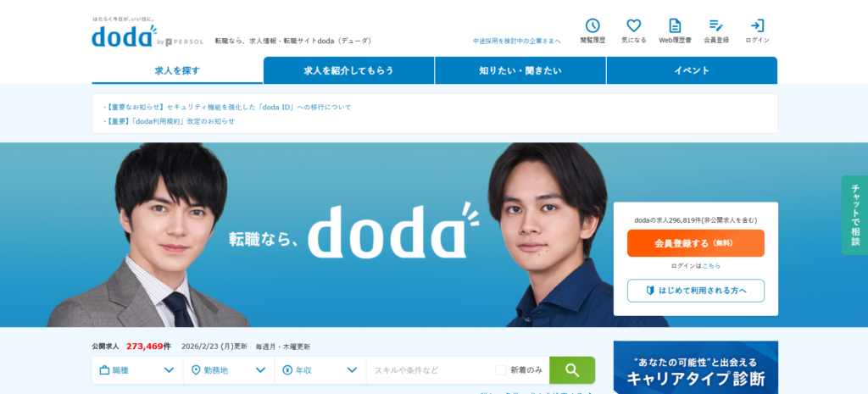Open the チャットで相談 side tab
This screenshot has width=868, height=394.
pyautogui.click(x=854, y=215)
